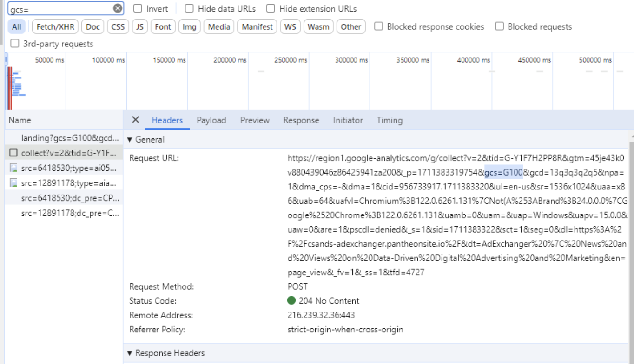This screenshot has height=364, width=634.
Task: Check Blocked requests option
Action: 499,26
